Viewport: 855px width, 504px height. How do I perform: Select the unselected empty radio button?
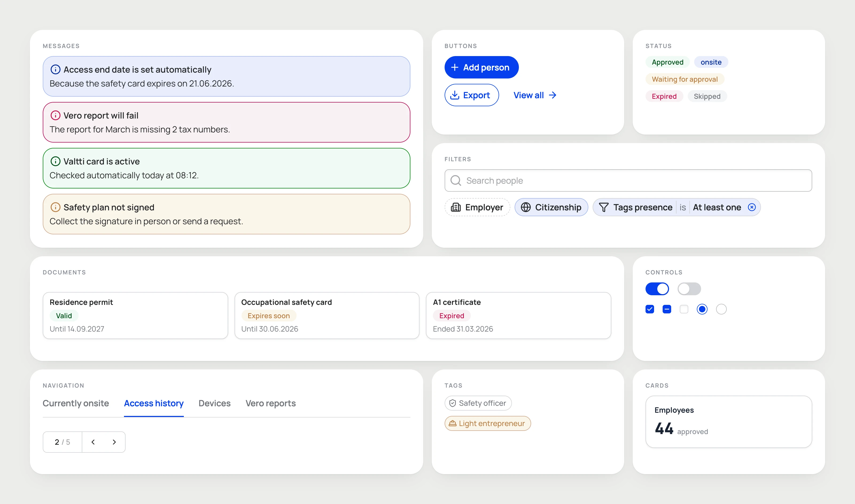point(721,309)
